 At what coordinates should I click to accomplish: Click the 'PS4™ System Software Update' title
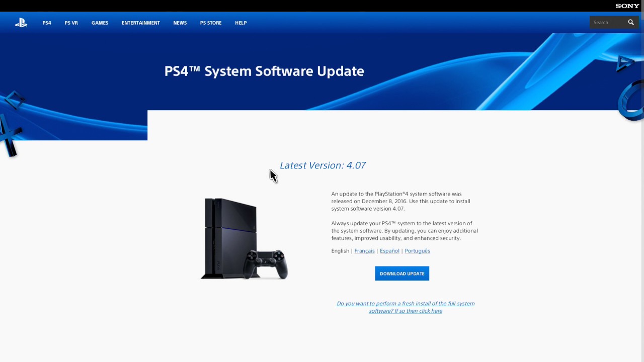tap(264, 71)
